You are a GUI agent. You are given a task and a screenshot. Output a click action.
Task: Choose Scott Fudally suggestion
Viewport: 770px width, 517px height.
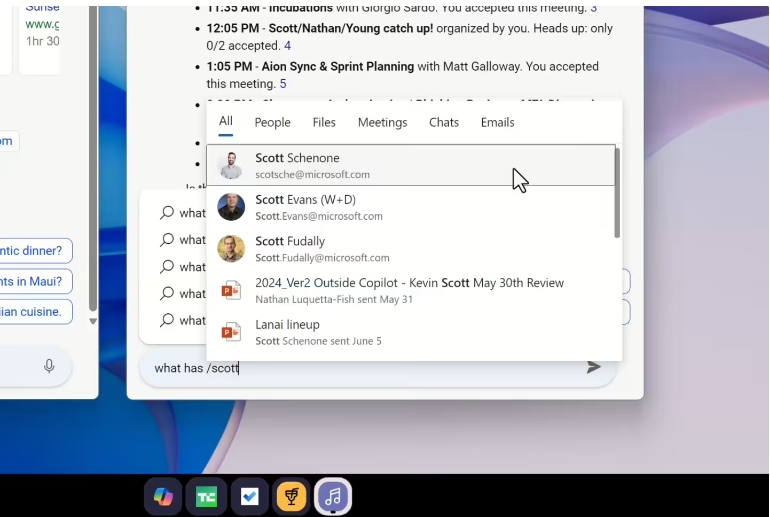click(411, 248)
